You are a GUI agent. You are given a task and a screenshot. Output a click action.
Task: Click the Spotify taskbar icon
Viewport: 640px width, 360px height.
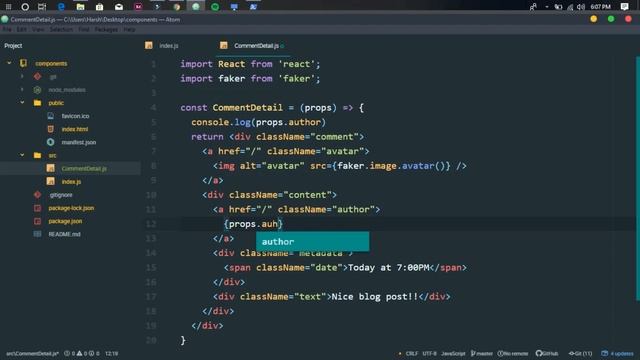(215, 7)
